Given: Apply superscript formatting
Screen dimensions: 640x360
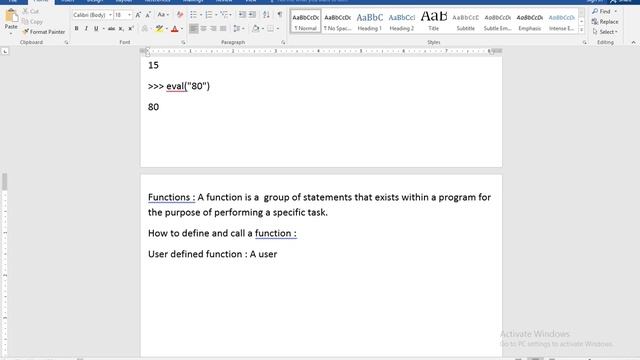Looking at the screenshot, I should (131, 29).
